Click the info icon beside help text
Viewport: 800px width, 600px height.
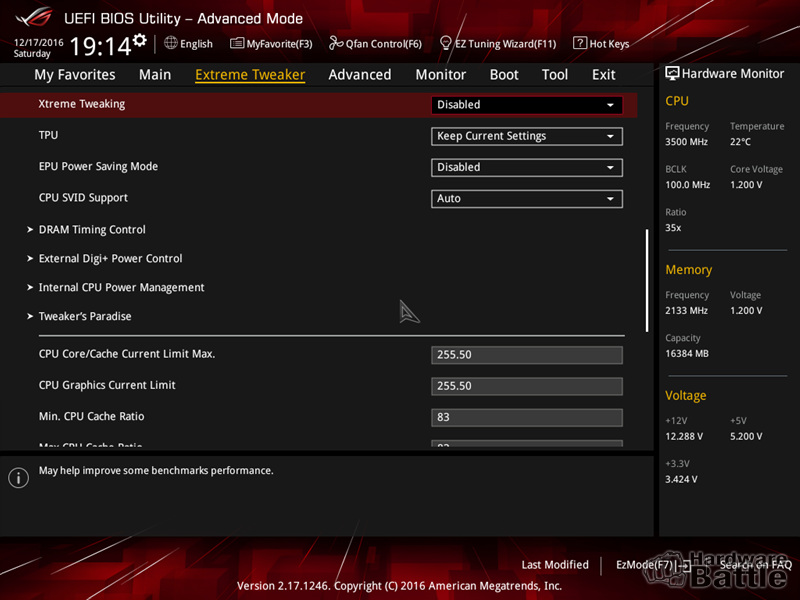[x=18, y=478]
